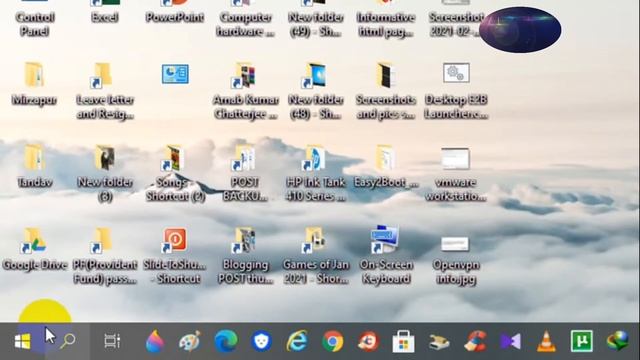Launch Internet Explorer from the taskbar

pos(297,341)
